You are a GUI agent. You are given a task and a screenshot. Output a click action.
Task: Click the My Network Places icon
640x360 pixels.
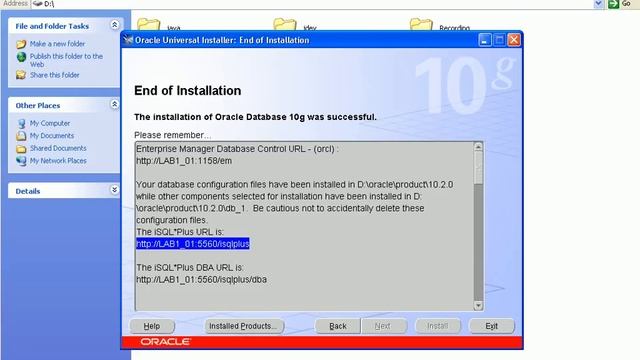pyautogui.click(x=21, y=161)
